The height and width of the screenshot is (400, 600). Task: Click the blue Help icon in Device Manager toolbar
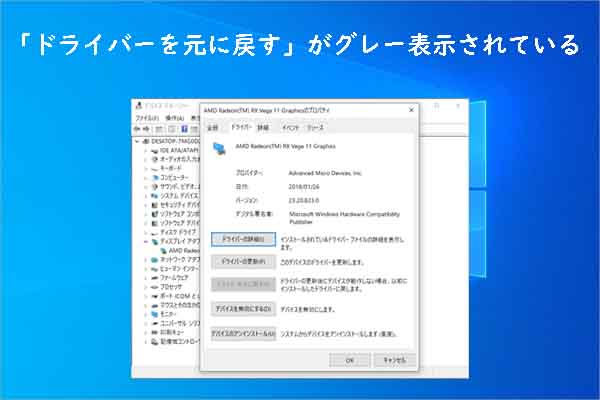(x=184, y=129)
